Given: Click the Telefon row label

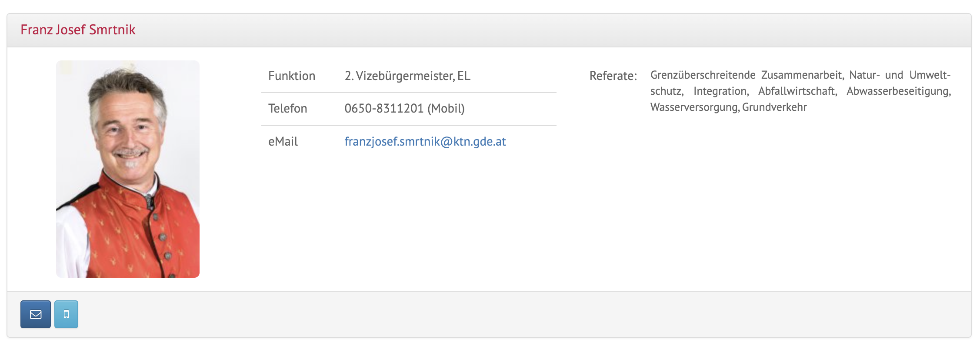Looking at the screenshot, I should click(x=288, y=109).
